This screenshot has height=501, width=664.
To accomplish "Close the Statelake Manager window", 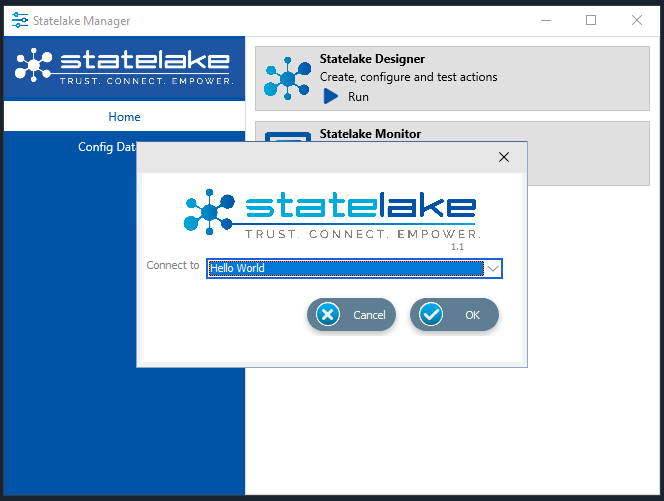I will tap(636, 20).
